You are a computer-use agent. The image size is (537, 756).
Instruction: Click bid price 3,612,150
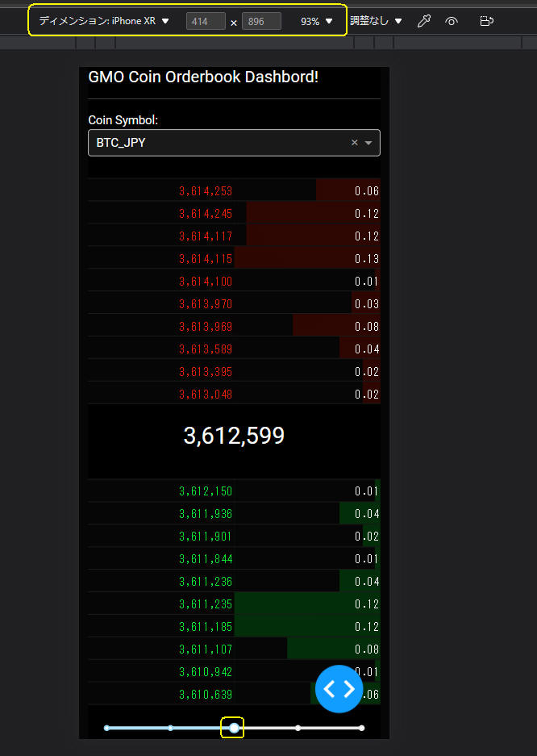206,491
